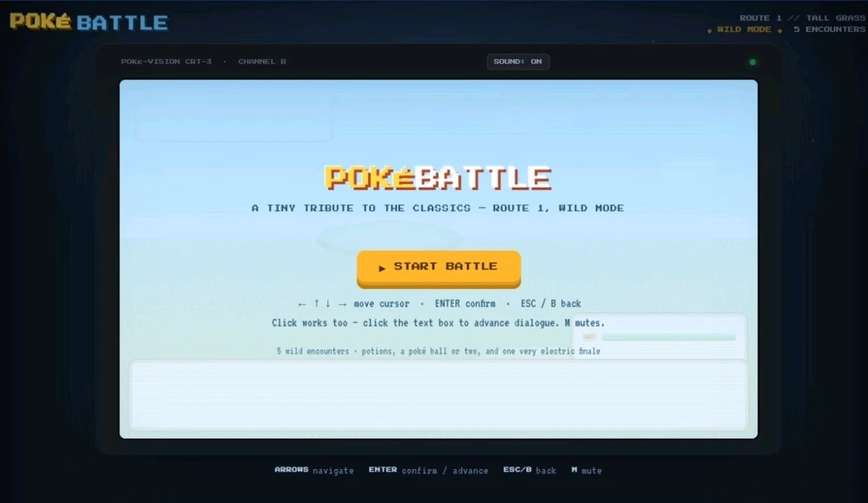Click the "ENTER confirm / advance" footer hint
Viewport: 868px width, 503px height.
coord(429,470)
